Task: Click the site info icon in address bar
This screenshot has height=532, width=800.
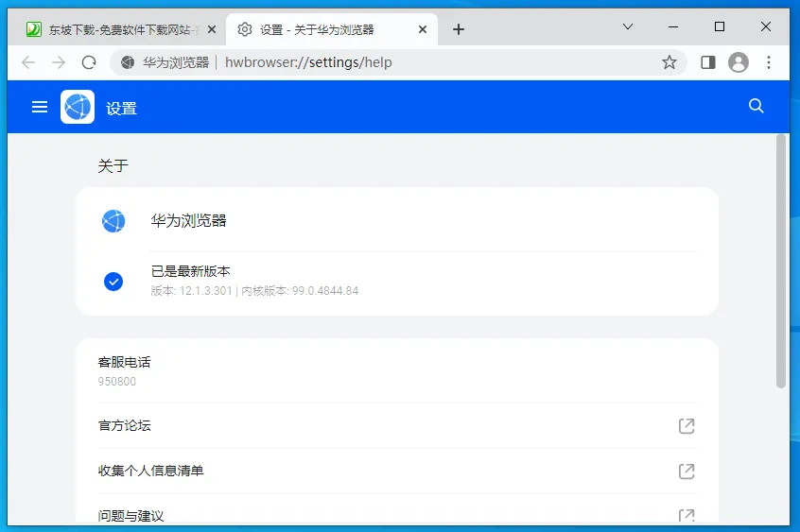Action: pyautogui.click(x=128, y=62)
